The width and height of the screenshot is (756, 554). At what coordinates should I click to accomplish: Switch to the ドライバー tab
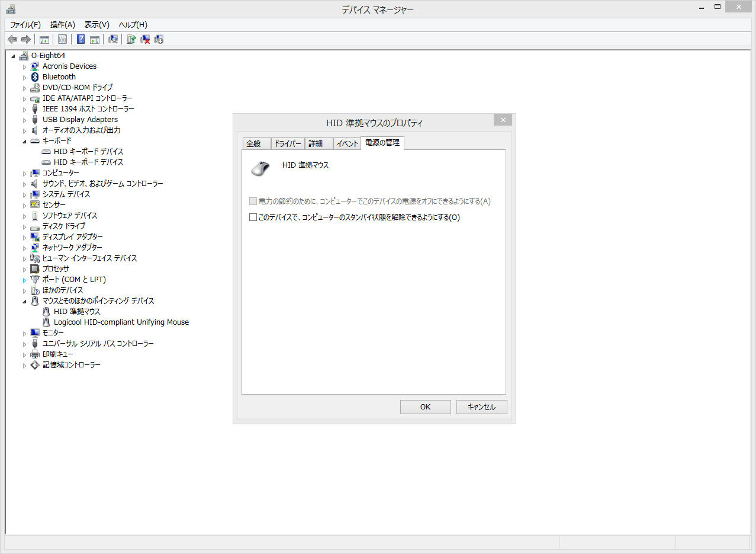click(288, 144)
